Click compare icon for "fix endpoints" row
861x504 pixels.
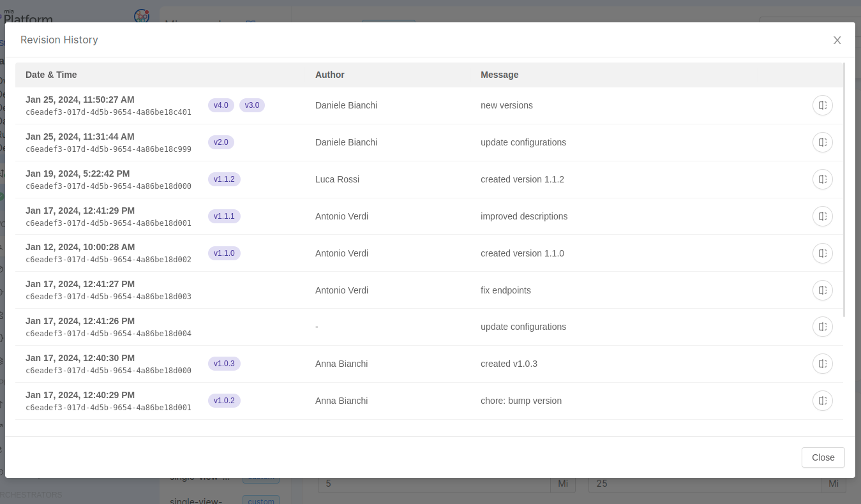click(823, 290)
